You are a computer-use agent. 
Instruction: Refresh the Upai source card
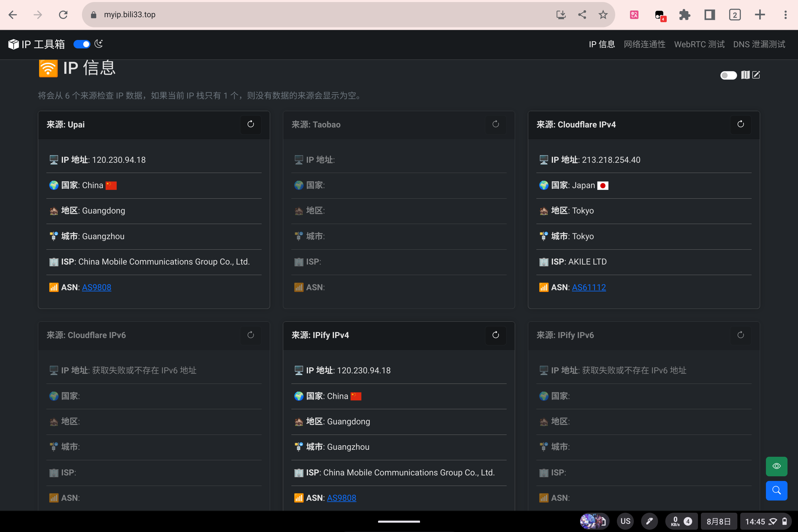(250, 125)
